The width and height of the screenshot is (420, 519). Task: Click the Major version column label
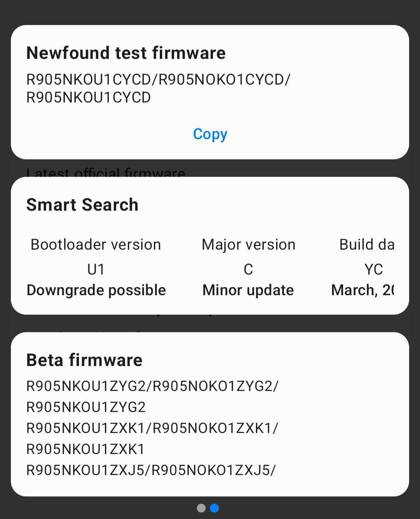click(248, 245)
